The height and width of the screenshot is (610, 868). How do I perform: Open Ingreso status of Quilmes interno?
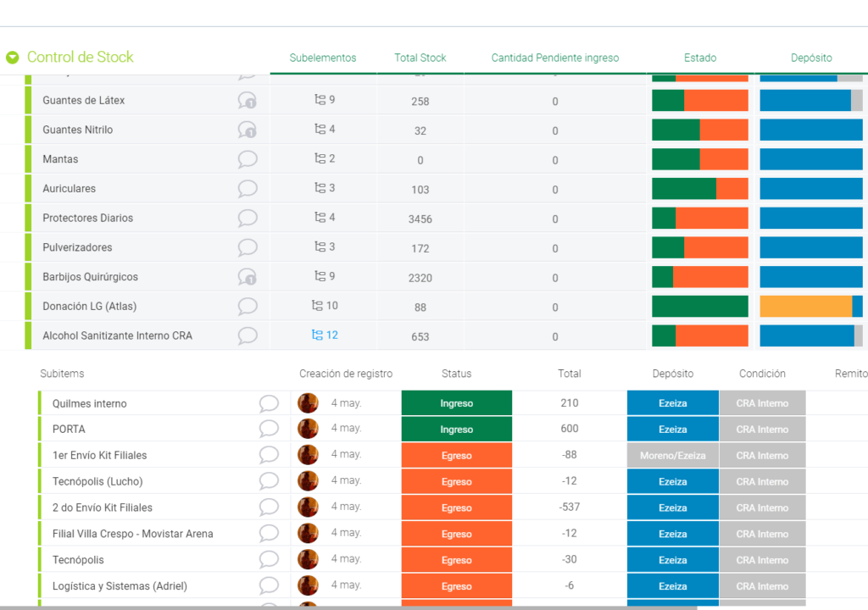click(x=457, y=403)
